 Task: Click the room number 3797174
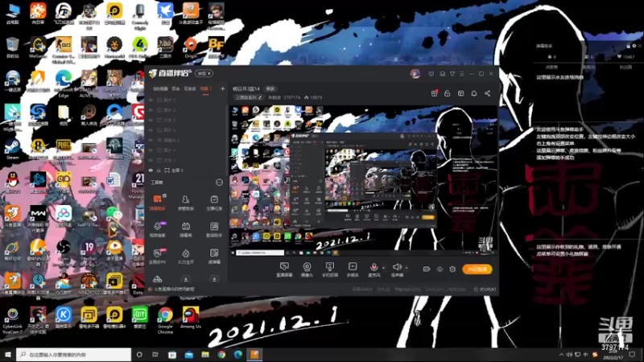click(291, 97)
